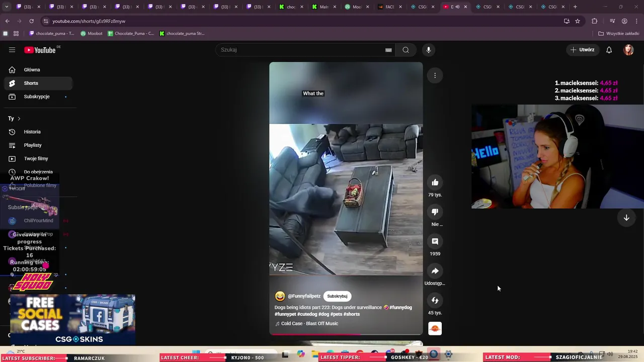
Task: Open the chocolate_puma Str... bookmark
Action: coord(182,34)
